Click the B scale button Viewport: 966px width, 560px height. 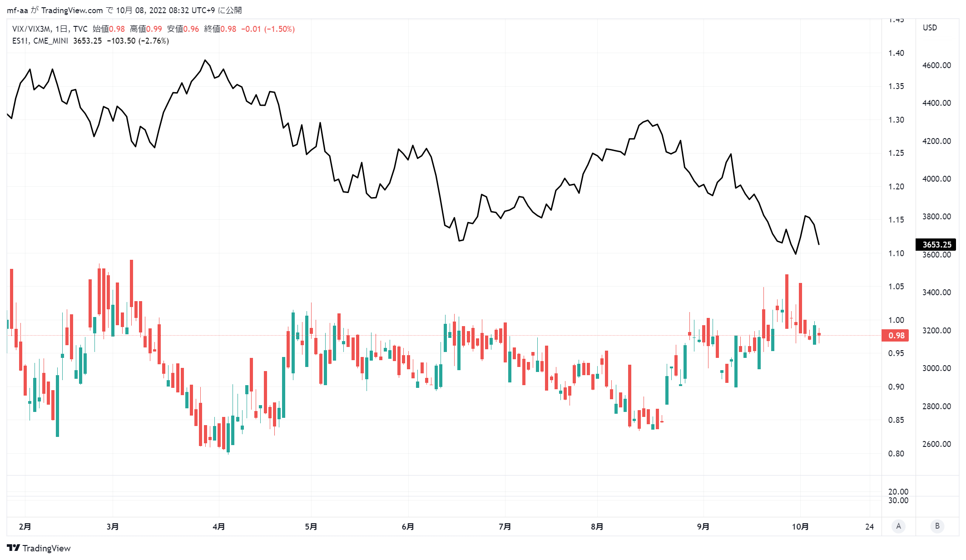tap(937, 526)
